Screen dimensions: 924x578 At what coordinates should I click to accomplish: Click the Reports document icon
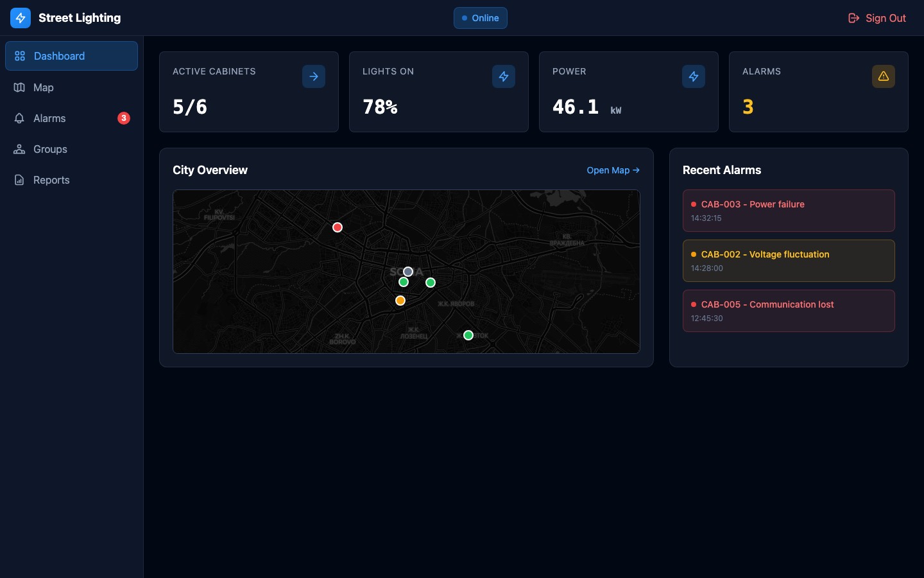tap(19, 180)
